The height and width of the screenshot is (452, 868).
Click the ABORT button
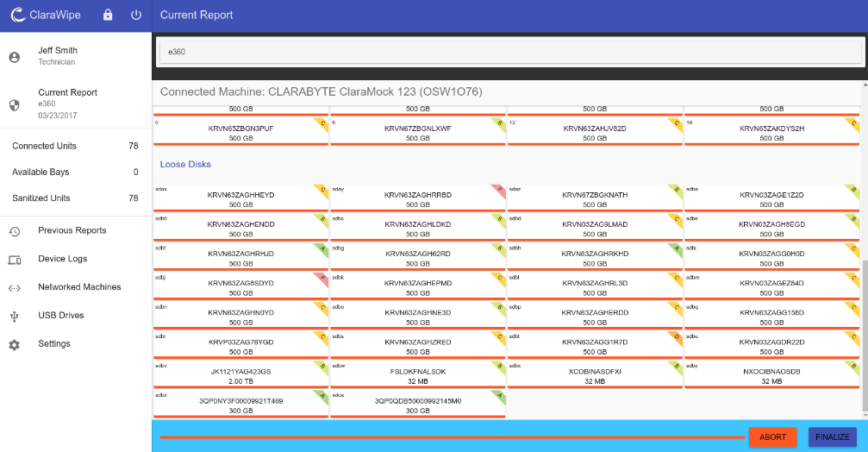[x=773, y=437]
